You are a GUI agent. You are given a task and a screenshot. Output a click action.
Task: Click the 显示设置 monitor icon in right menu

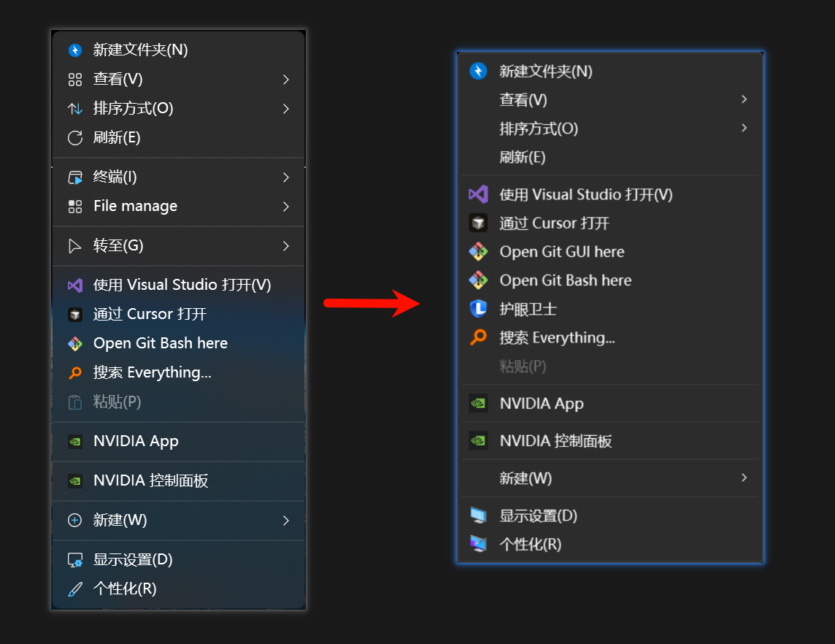(x=478, y=515)
